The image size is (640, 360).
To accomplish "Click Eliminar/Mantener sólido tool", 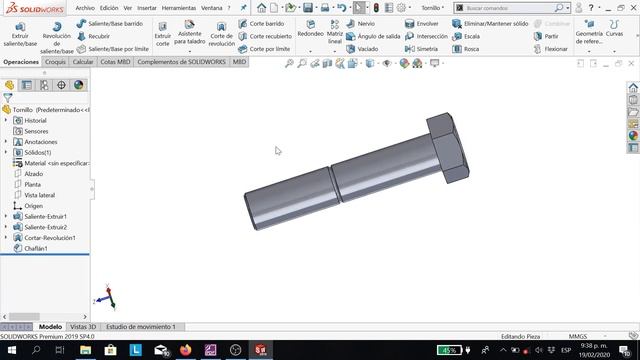I will coord(490,24).
